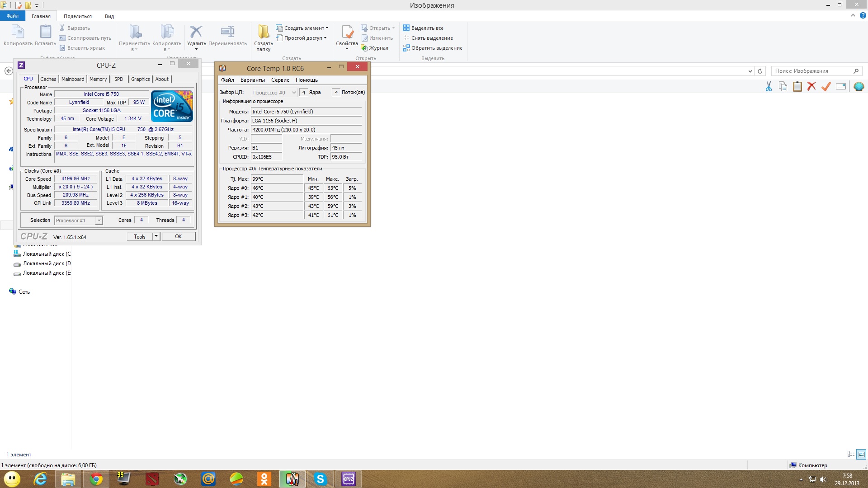Switch to the details list view icon
Screen dimensions: 868x488
coord(851,454)
